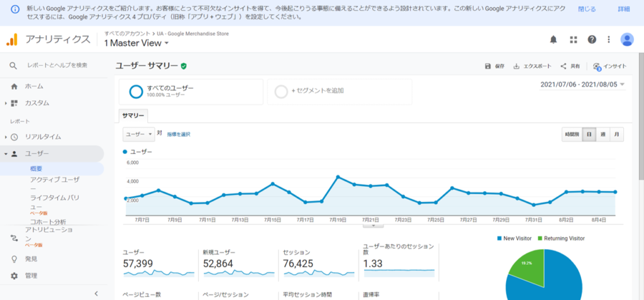Click the chart annotation drawer arrow
Screen dimensions: 644x300
[x=374, y=226]
